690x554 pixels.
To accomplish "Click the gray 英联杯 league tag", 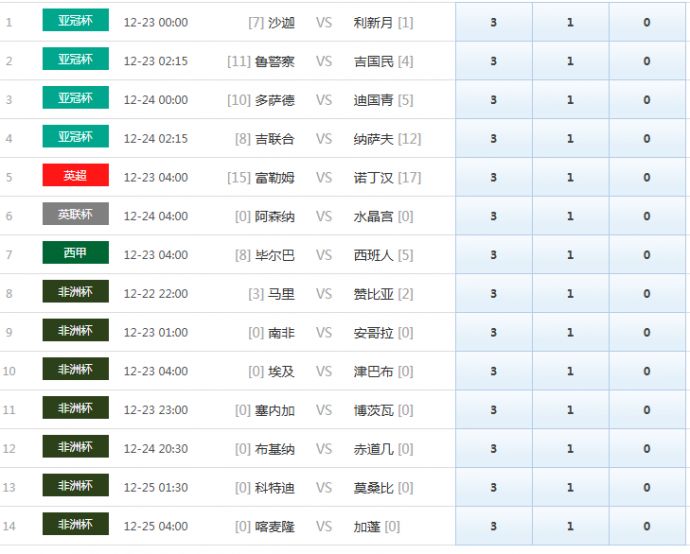I will [75, 215].
